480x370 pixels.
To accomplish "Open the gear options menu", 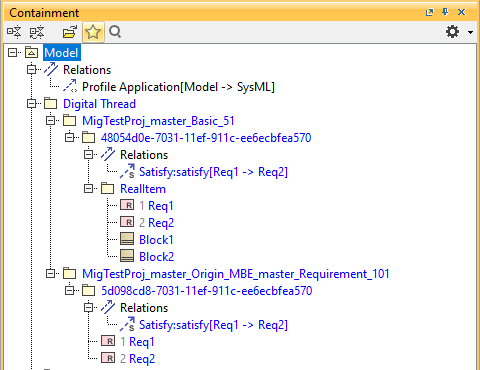I will pyautogui.click(x=452, y=32).
